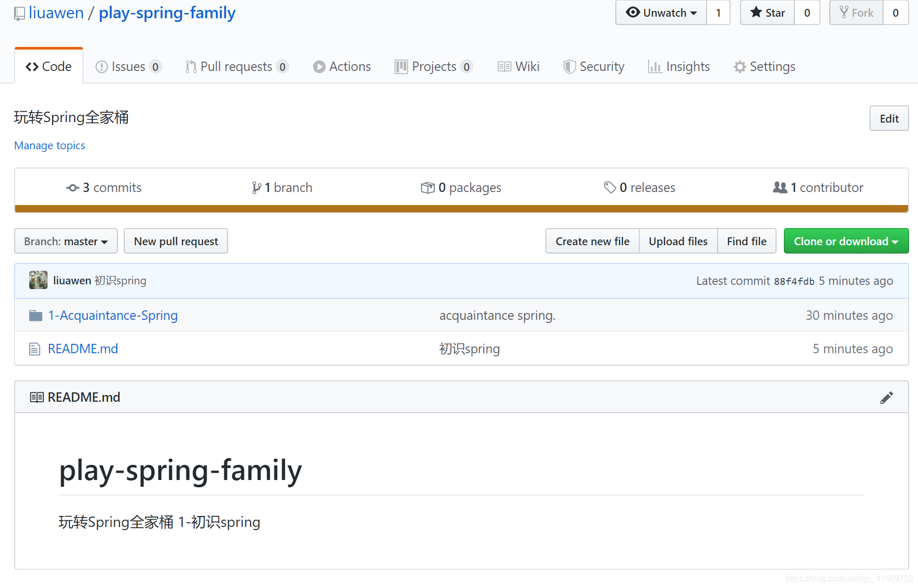Screen dimensions: 918x588
Task: Click the commits history icon
Action: 73,188
